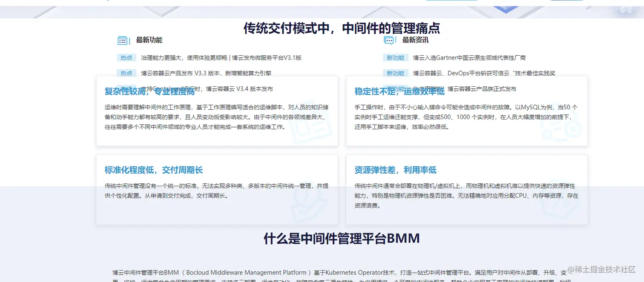Click card title 复杂性较高，专业程度高
The image size is (644, 282).
149,91
